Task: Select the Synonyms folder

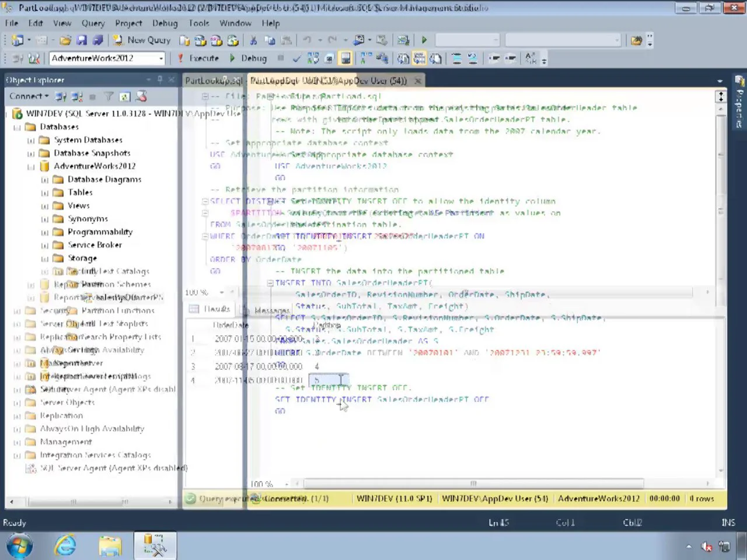Action: tap(88, 219)
